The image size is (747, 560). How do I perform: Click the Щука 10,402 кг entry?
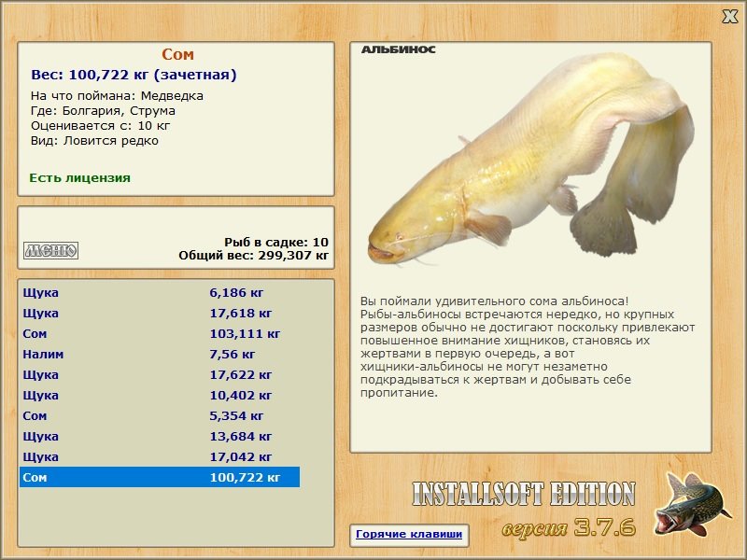pyautogui.click(x=160, y=395)
